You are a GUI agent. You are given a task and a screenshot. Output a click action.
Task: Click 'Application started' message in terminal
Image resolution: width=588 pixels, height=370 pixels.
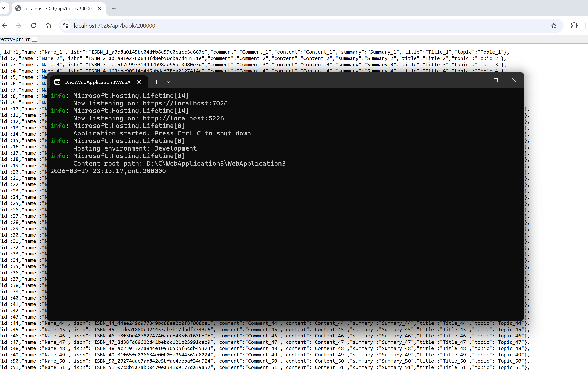click(164, 133)
